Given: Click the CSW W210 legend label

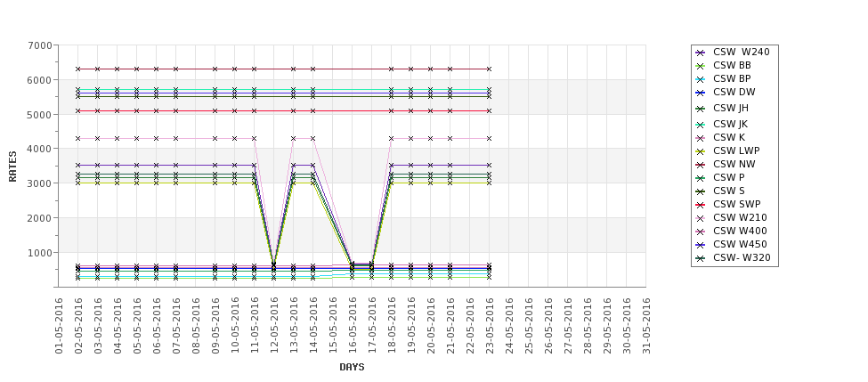Looking at the screenshot, I should click(x=740, y=217).
